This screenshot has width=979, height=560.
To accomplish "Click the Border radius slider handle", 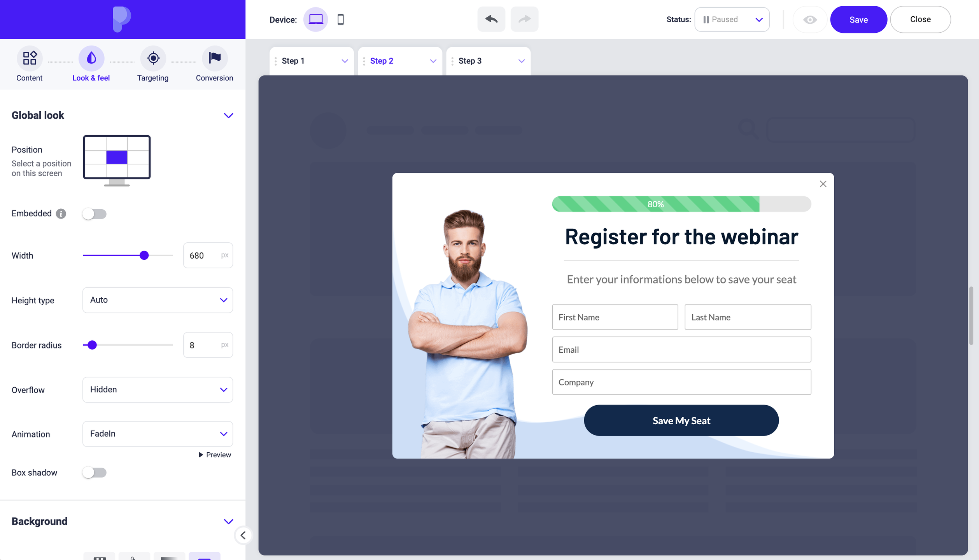I will [x=92, y=345].
